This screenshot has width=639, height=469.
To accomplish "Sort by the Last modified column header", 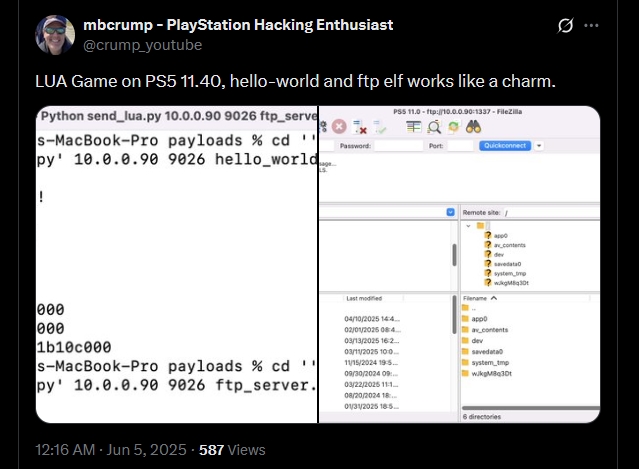I will pos(364,298).
